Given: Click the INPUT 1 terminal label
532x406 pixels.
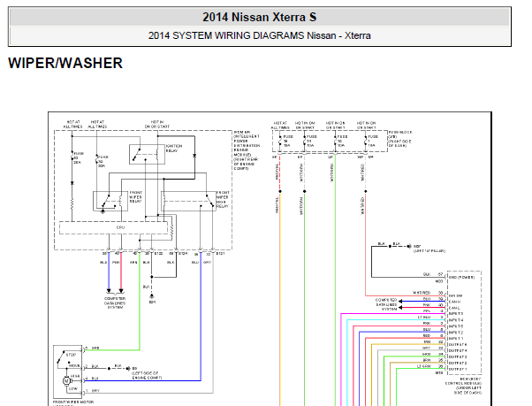Looking at the screenshot, I should (x=456, y=339).
